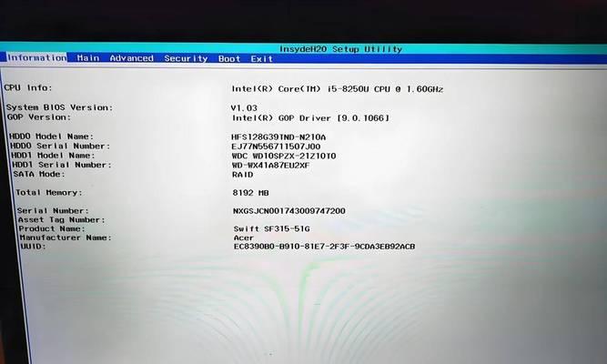Image resolution: width=607 pixels, height=364 pixels.
Task: Click the HDD1 Serial Number label
Action: pos(62,165)
